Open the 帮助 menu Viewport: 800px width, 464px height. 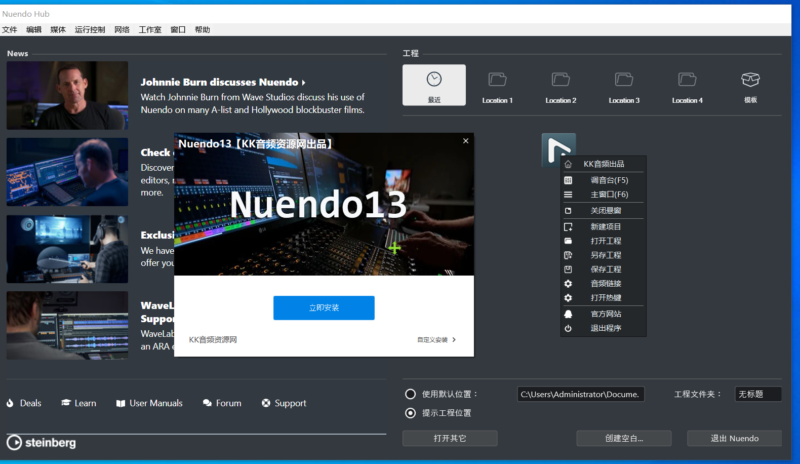pyautogui.click(x=203, y=30)
